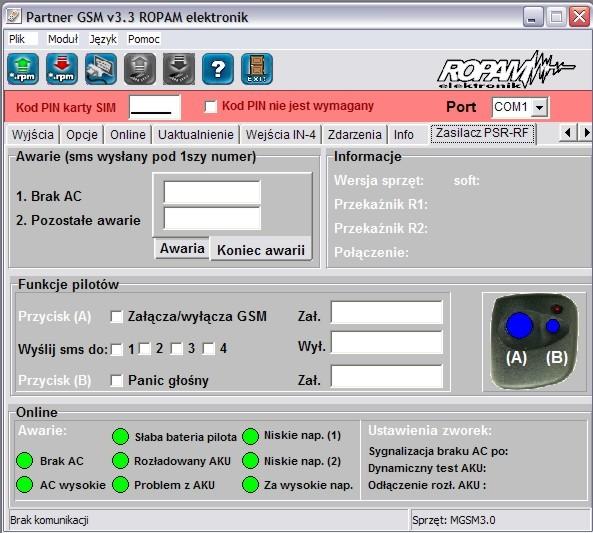Viewport: 593px width, 533px height.
Task: Switch to the Online tab
Action: pos(128,135)
